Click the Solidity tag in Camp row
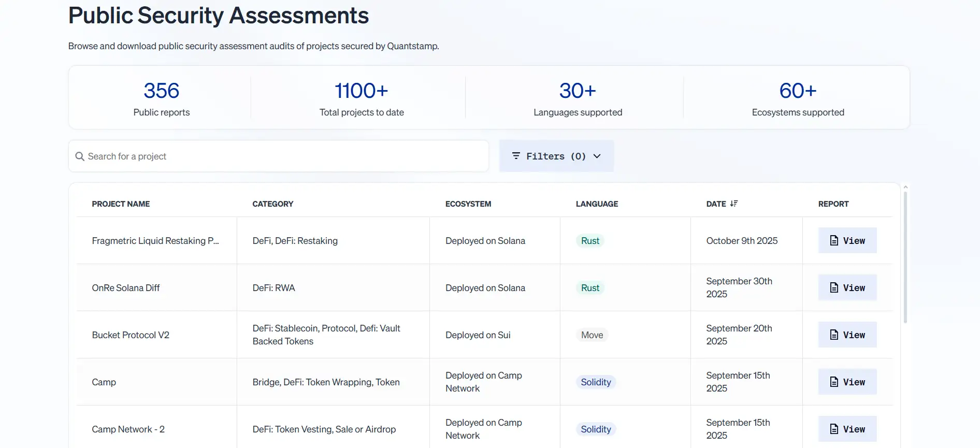This screenshot has width=980, height=448. [596, 382]
